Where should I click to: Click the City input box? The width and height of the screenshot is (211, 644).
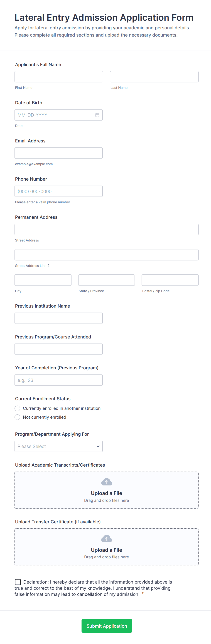pos(43,280)
